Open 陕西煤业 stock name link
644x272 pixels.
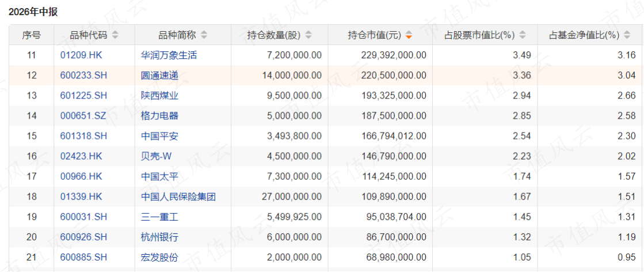pos(159,96)
